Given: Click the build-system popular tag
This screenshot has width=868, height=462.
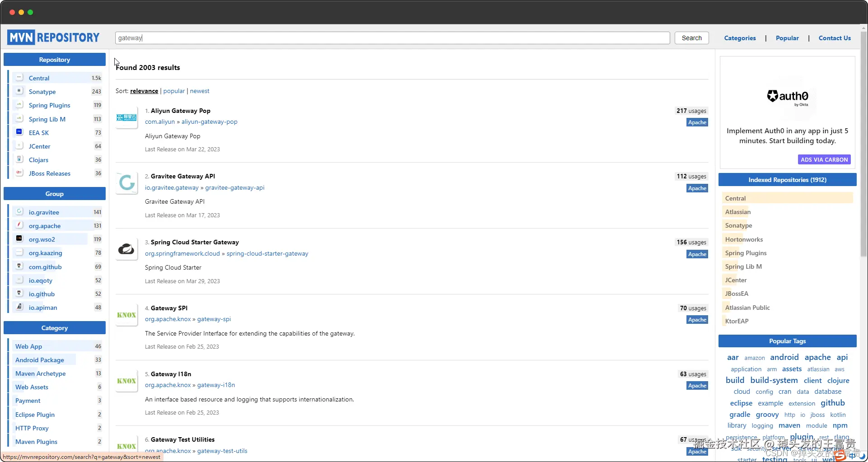Looking at the screenshot, I should (x=774, y=380).
